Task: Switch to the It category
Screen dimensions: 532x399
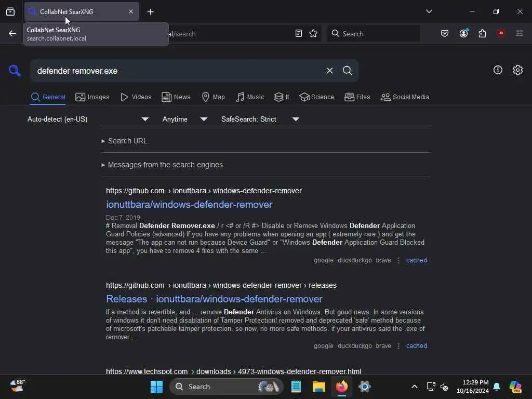Action: pyautogui.click(x=282, y=97)
